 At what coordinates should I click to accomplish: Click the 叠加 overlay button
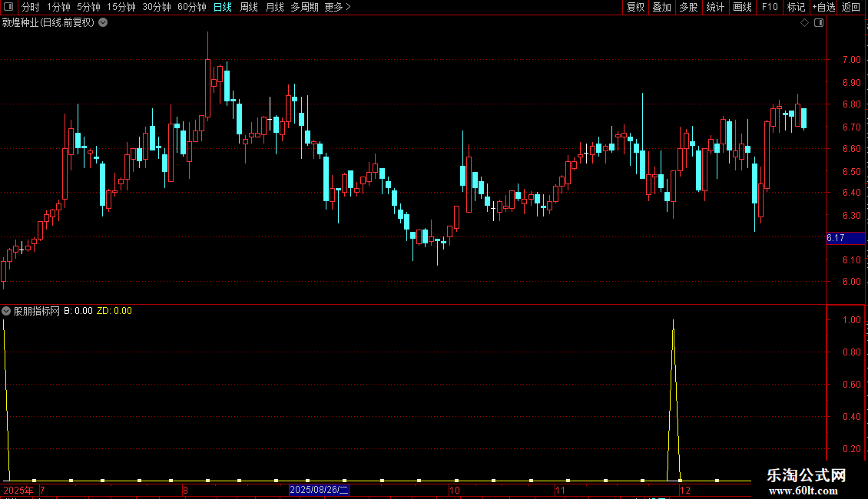pos(661,7)
